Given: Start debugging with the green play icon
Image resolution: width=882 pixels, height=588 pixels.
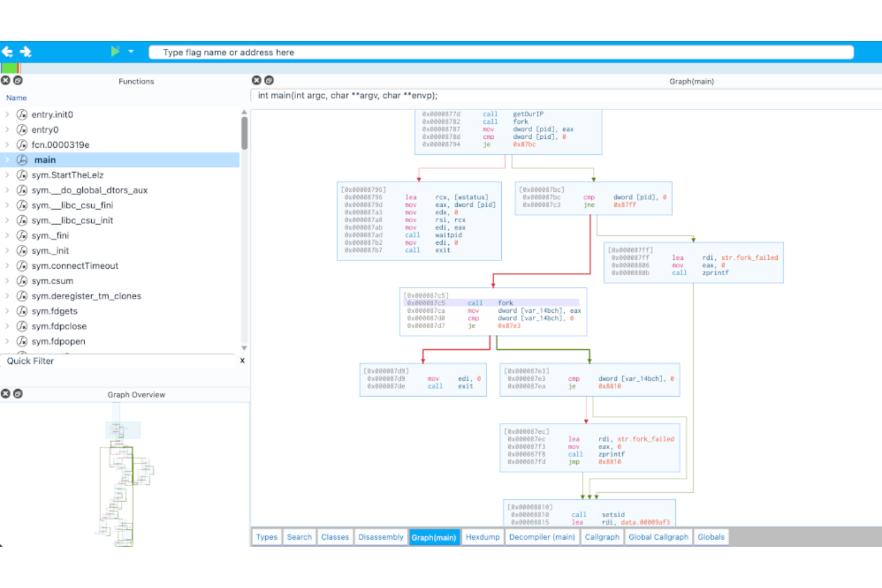Looking at the screenshot, I should pyautogui.click(x=115, y=51).
